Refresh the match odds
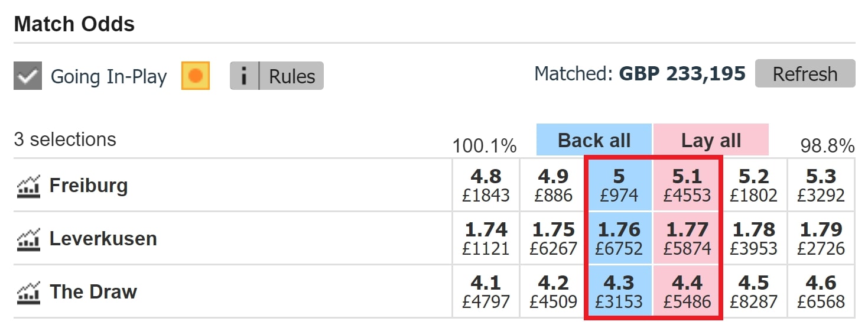Image resolution: width=868 pixels, height=331 pixels. pos(805,74)
